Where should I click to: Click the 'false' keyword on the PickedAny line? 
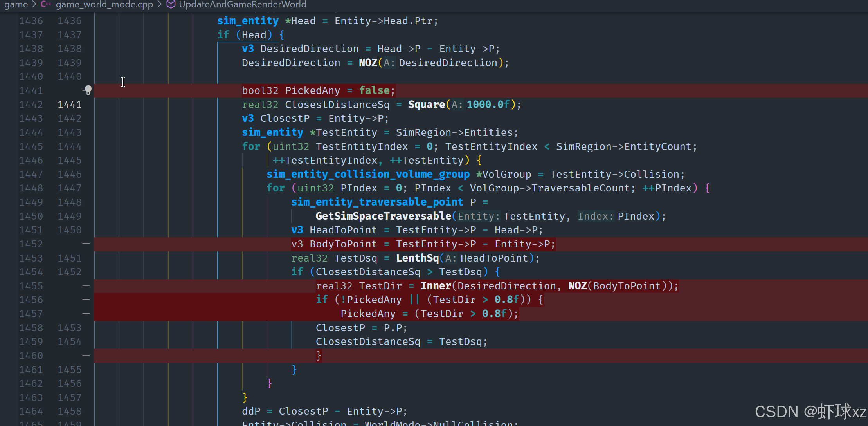374,90
